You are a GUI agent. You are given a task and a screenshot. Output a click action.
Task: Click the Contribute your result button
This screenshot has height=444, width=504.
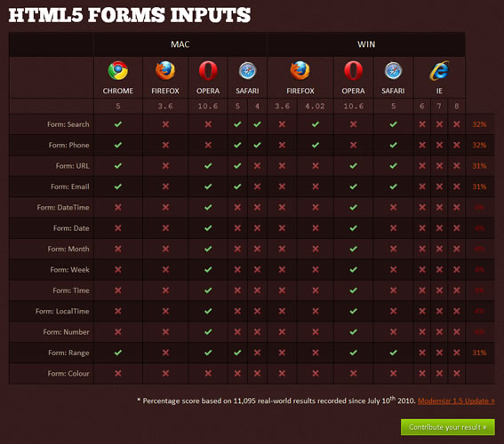pyautogui.click(x=448, y=427)
